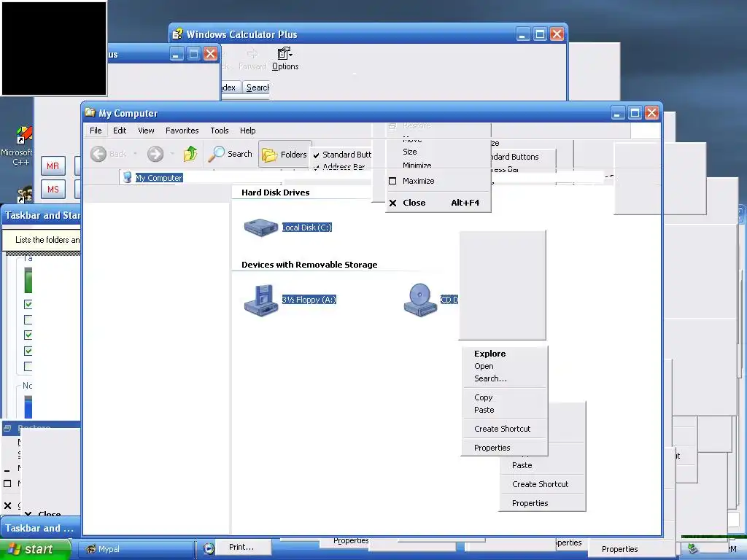Click the Back arrow in My Computer toolbar
This screenshot has width=747, height=560.
pos(98,154)
